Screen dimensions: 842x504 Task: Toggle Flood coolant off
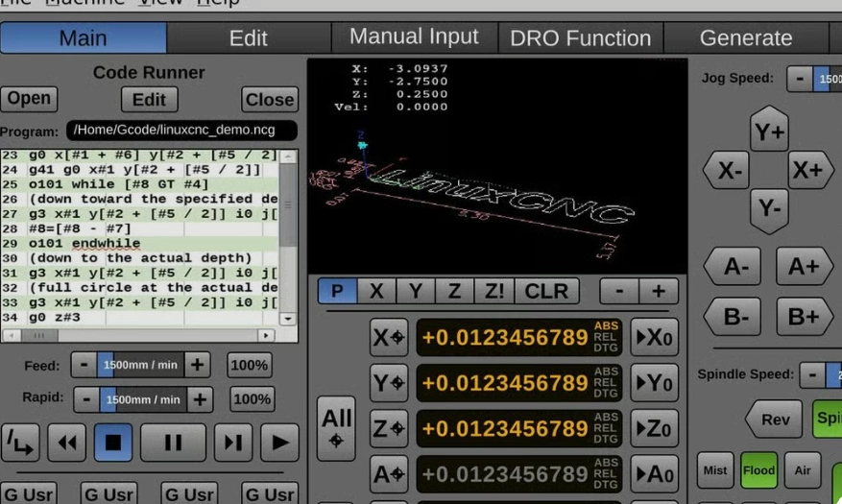pyautogui.click(x=758, y=470)
